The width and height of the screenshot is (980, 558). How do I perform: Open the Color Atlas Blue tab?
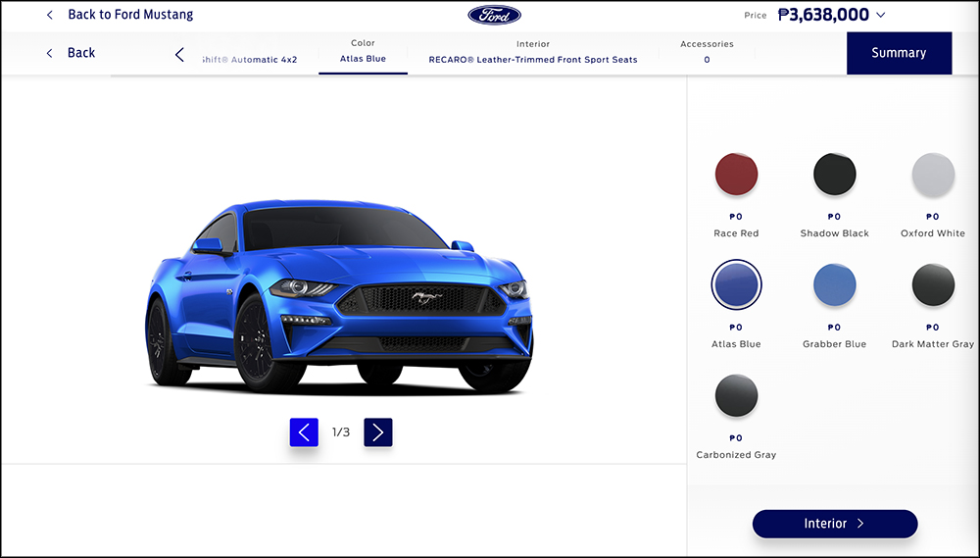pos(363,51)
